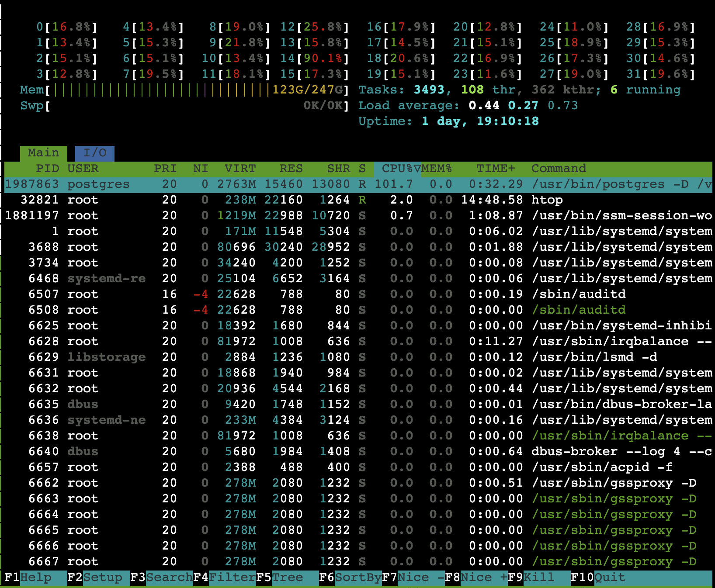Image resolution: width=715 pixels, height=588 pixels.
Task: Select the systemd-re user row 6468
Action: pyautogui.click(x=358, y=279)
